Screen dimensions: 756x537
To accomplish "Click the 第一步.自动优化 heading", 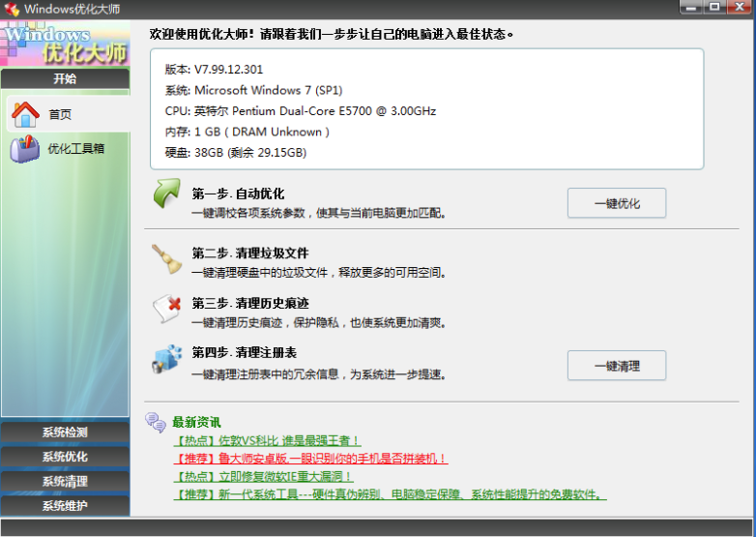I will pos(238,194).
